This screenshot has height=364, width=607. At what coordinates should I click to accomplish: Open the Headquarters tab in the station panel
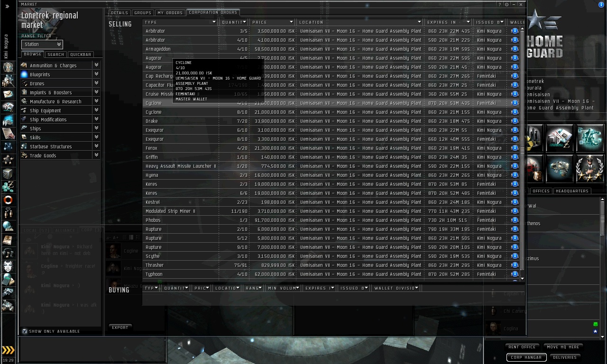click(x=572, y=191)
